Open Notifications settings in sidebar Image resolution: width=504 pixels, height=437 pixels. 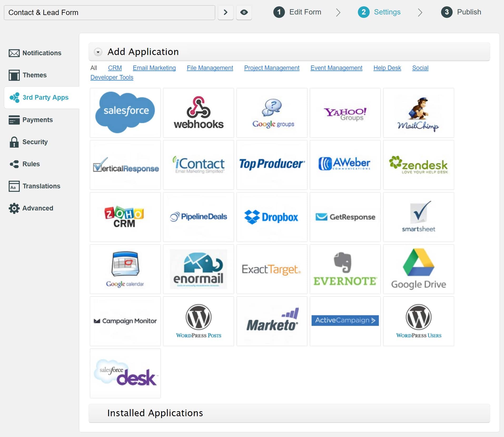tap(35, 53)
